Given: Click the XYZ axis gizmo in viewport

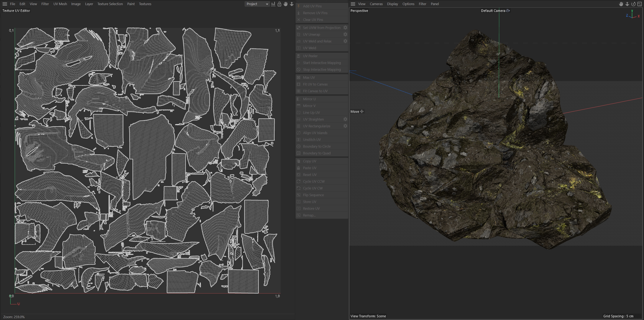Looking at the screenshot, I should [632, 15].
